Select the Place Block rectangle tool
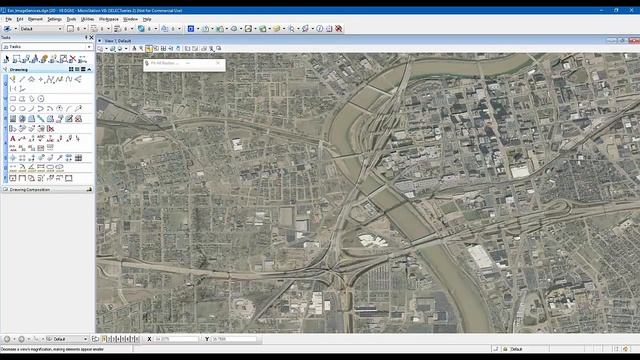The width and height of the screenshot is (640, 360). click(x=13, y=99)
